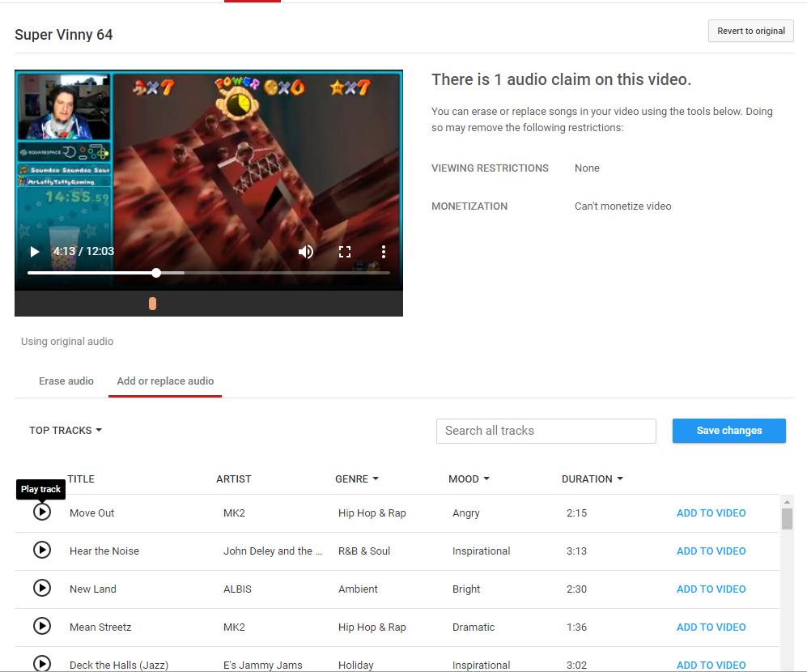Click the Angry mood cell
807x672 pixels.
point(465,513)
